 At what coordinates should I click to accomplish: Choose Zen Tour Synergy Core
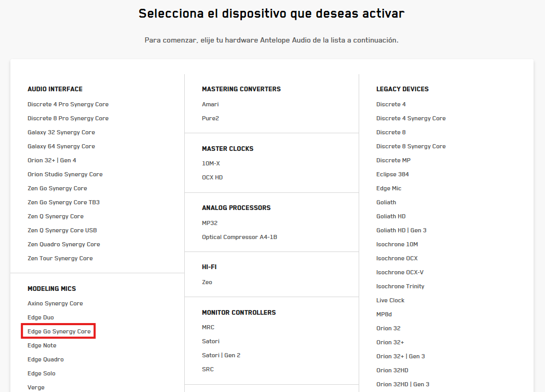point(60,258)
